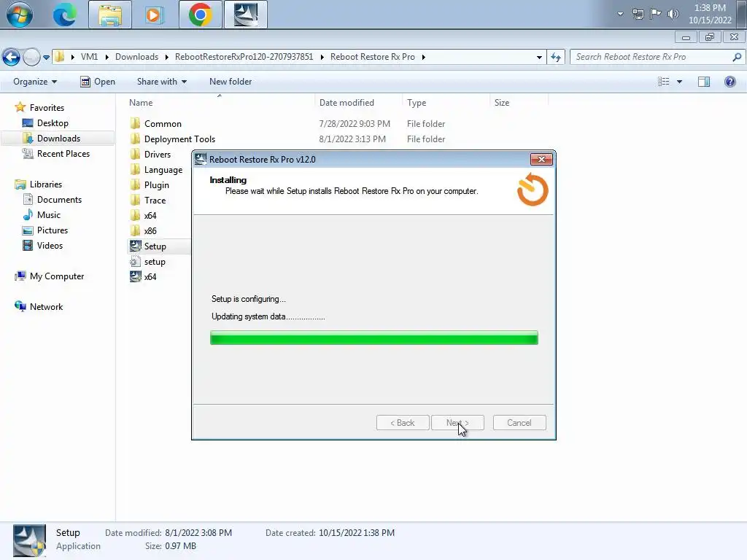Open the view options dropdown arrow
This screenshot has height=560, width=747.
point(679,82)
